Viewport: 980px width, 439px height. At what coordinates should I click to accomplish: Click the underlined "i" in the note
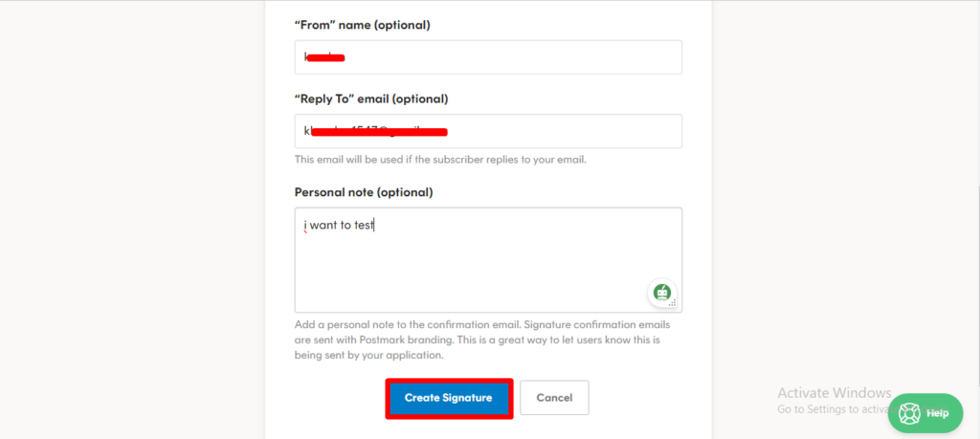click(x=305, y=226)
